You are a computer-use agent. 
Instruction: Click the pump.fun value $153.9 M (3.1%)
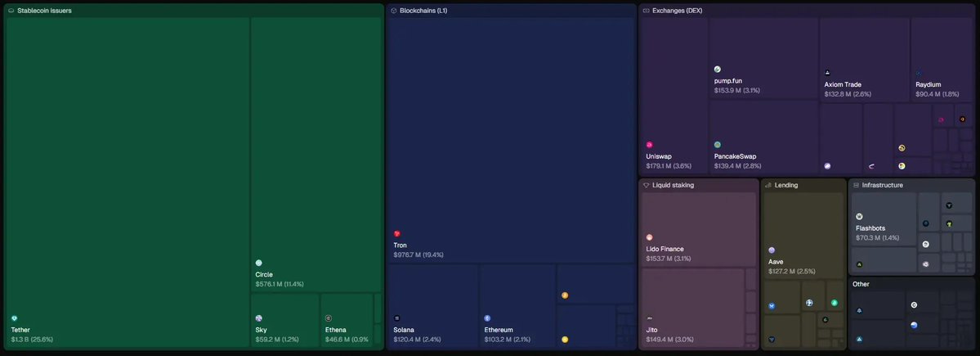[x=737, y=91]
